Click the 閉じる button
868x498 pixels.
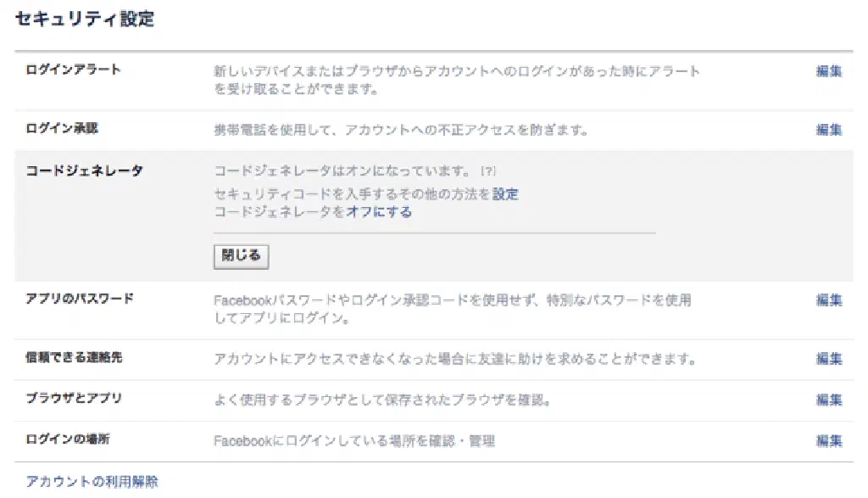click(x=241, y=255)
